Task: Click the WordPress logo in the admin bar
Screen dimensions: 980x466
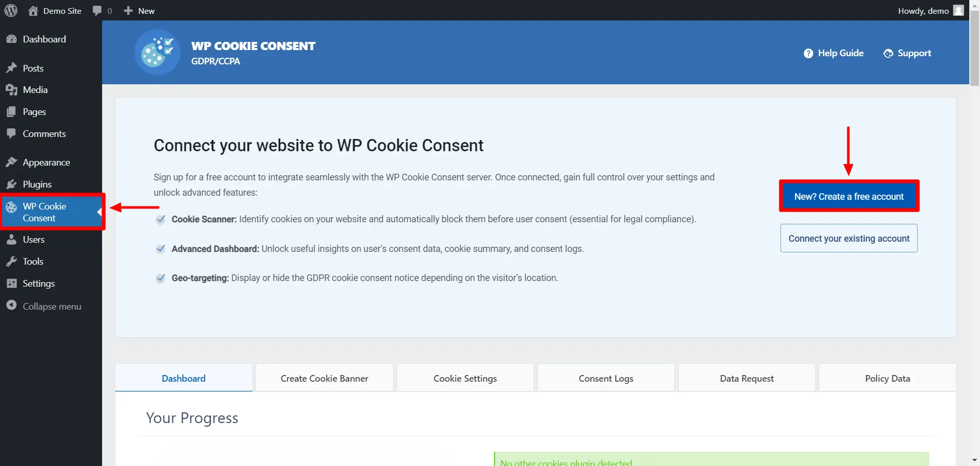Action: tap(11, 10)
